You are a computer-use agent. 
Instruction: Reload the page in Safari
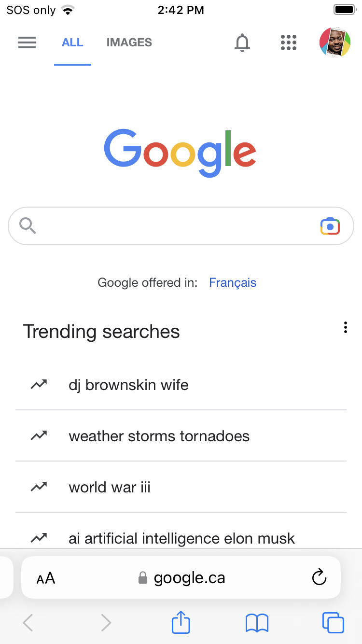click(x=319, y=577)
